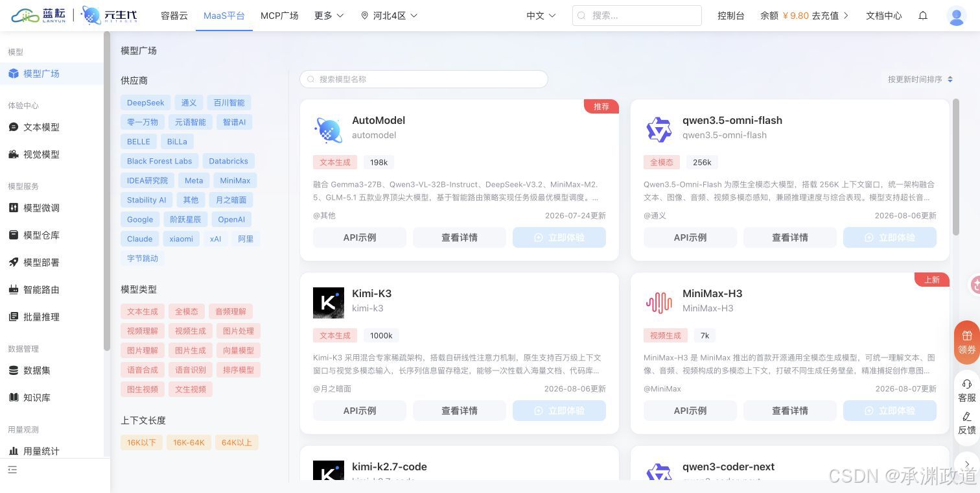The width and height of the screenshot is (980, 493).
Task: Open 文档中心 in the top bar
Action: (884, 16)
